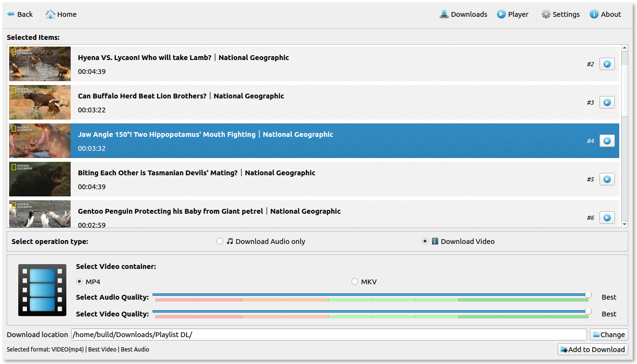Open the Downloads page
The image size is (637, 364).
(463, 14)
